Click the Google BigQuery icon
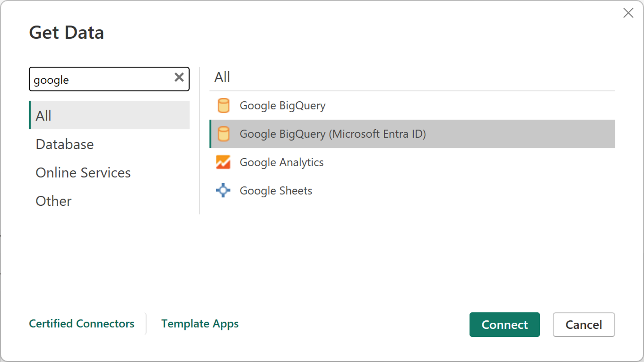This screenshot has width=644, height=362. [223, 105]
